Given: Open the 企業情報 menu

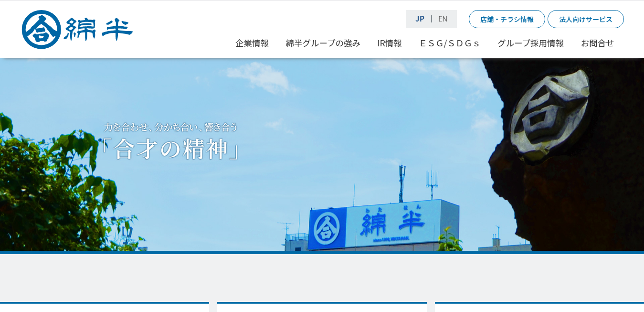Looking at the screenshot, I should coord(252,43).
